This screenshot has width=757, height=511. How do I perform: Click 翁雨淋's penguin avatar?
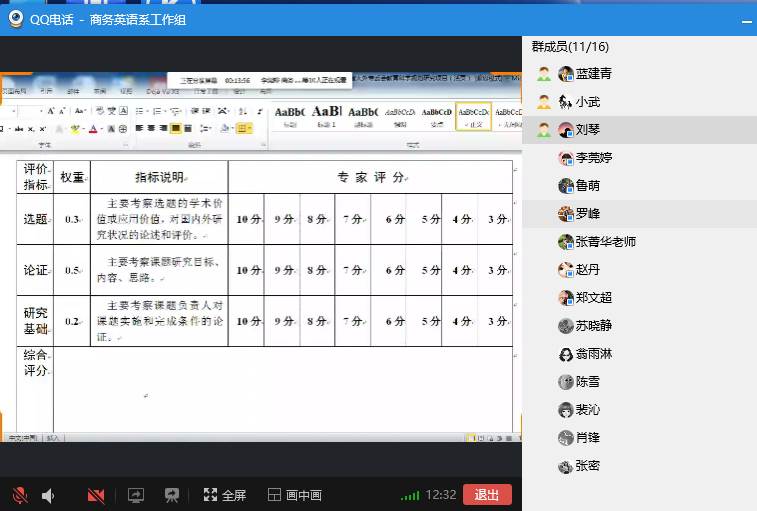click(566, 354)
